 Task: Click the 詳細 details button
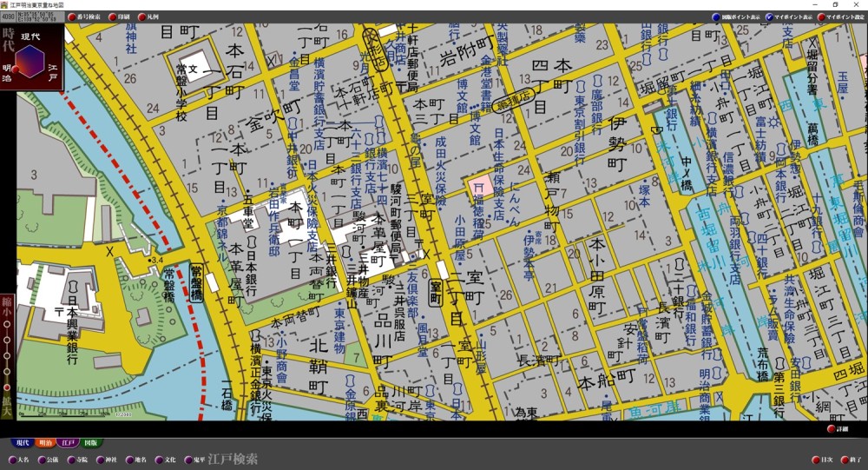[x=832, y=429]
